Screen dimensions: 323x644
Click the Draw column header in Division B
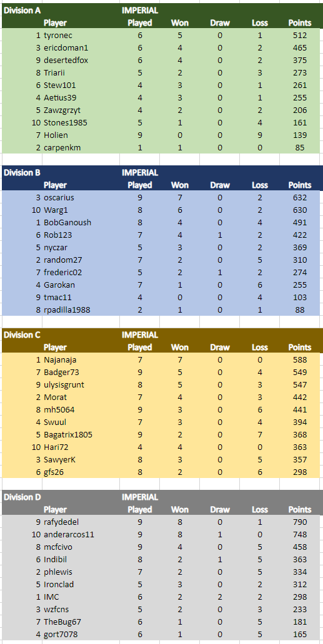tap(220, 185)
